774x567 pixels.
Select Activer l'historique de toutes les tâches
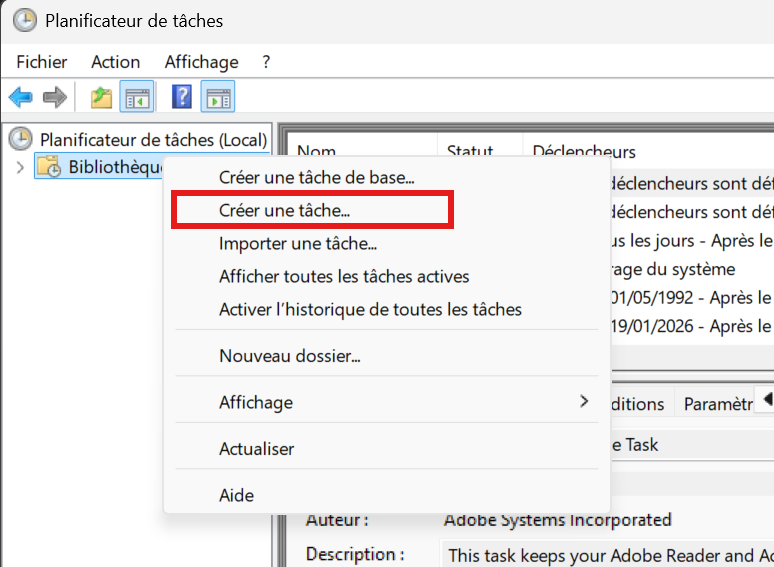click(x=387, y=309)
